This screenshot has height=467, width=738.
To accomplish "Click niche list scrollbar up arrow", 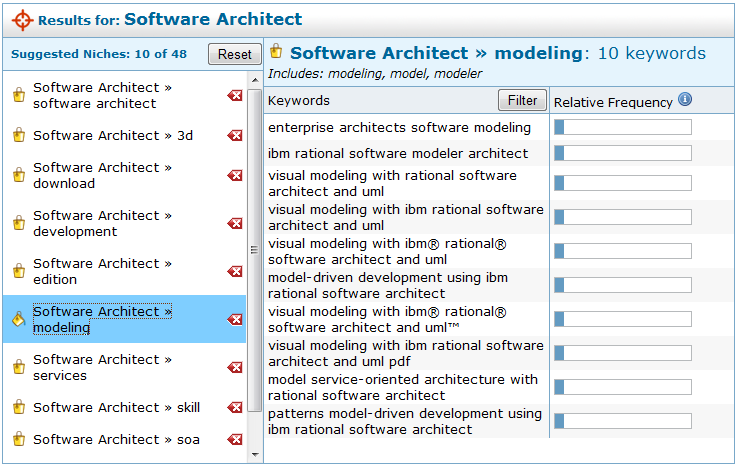I will (255, 81).
